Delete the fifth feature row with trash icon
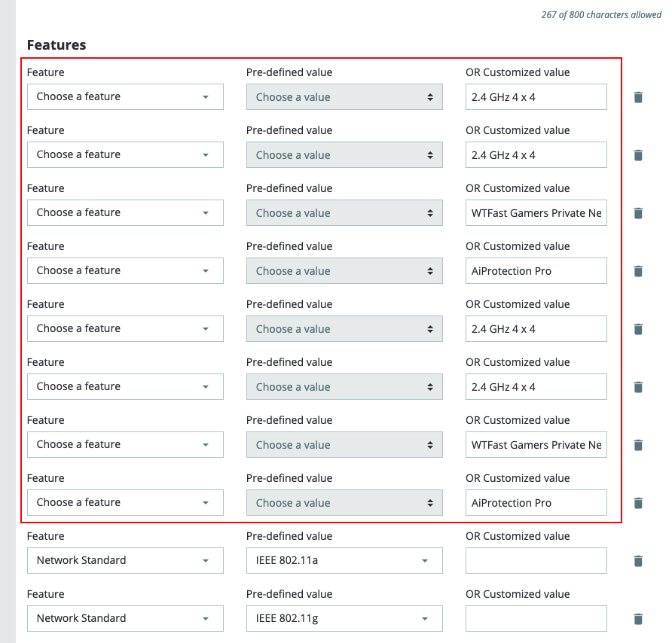This screenshot has width=672, height=643. click(x=638, y=329)
